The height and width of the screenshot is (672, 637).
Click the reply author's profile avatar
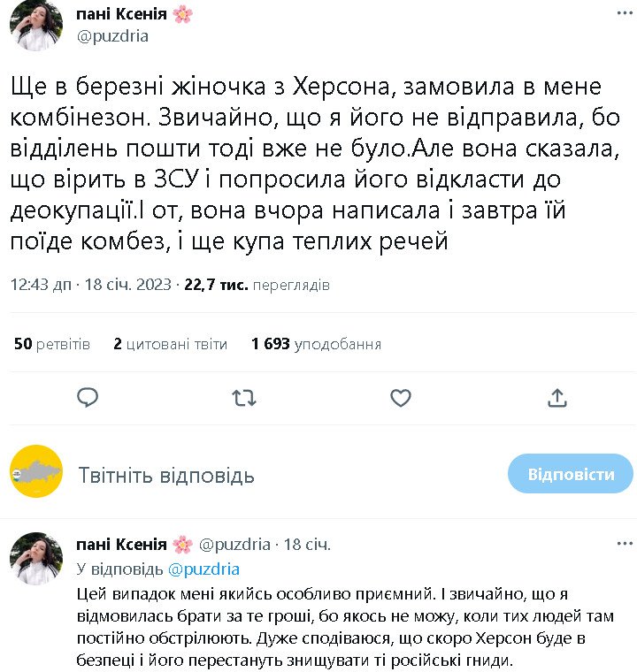click(x=35, y=558)
